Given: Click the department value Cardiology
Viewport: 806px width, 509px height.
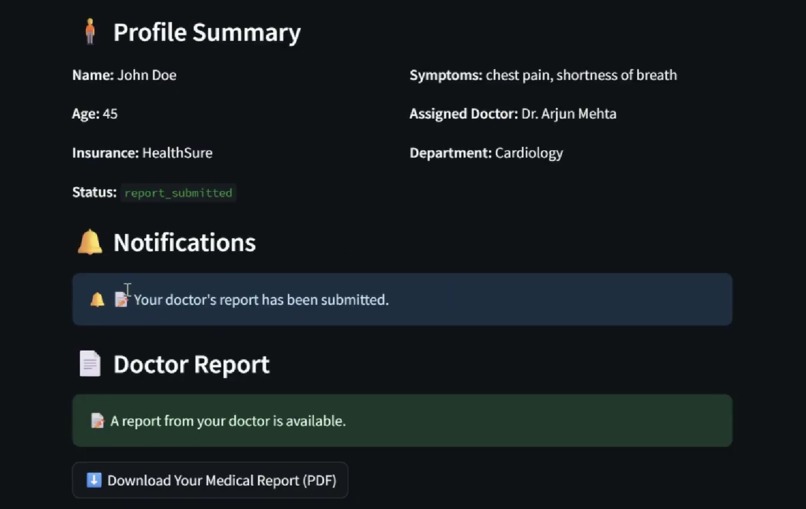Looking at the screenshot, I should [529, 153].
